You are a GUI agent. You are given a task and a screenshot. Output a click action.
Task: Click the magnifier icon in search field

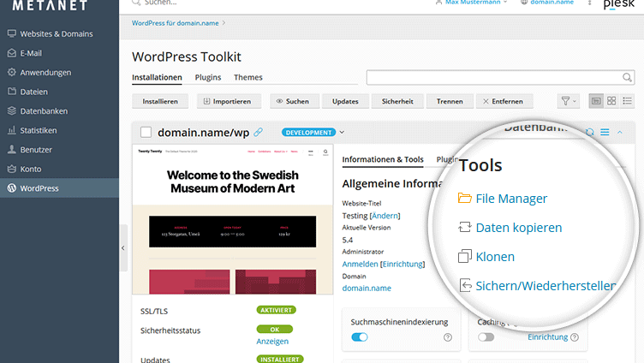(627, 77)
